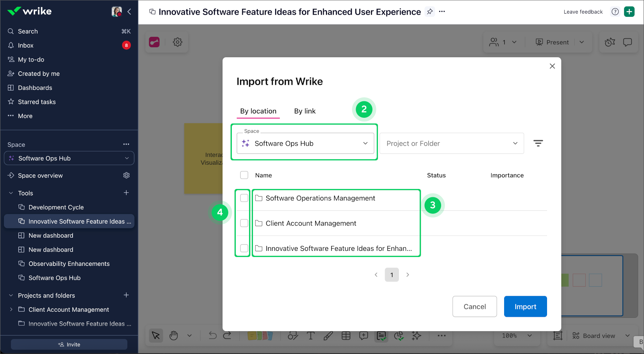Open more tools in the bottom toolbar
Image resolution: width=644 pixels, height=354 pixels.
pyautogui.click(x=442, y=335)
